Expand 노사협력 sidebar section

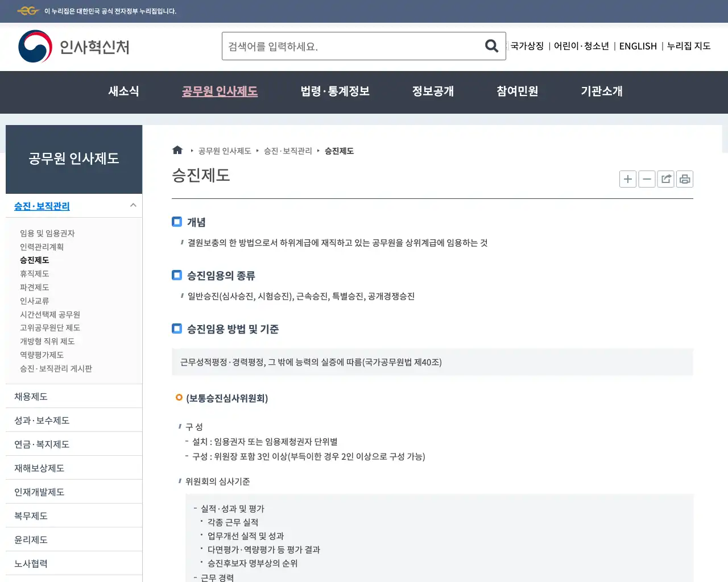click(74, 563)
